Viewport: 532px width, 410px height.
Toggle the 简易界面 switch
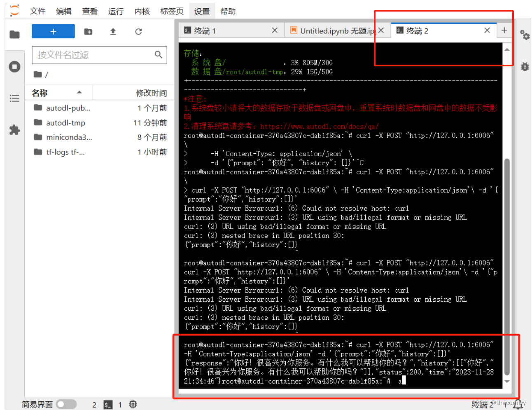[66, 405]
